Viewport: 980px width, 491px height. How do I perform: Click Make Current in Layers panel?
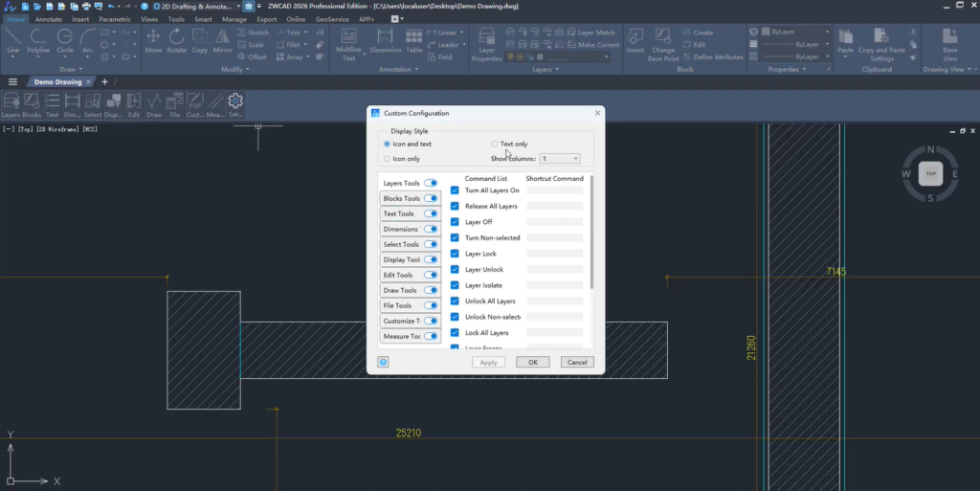coord(593,45)
